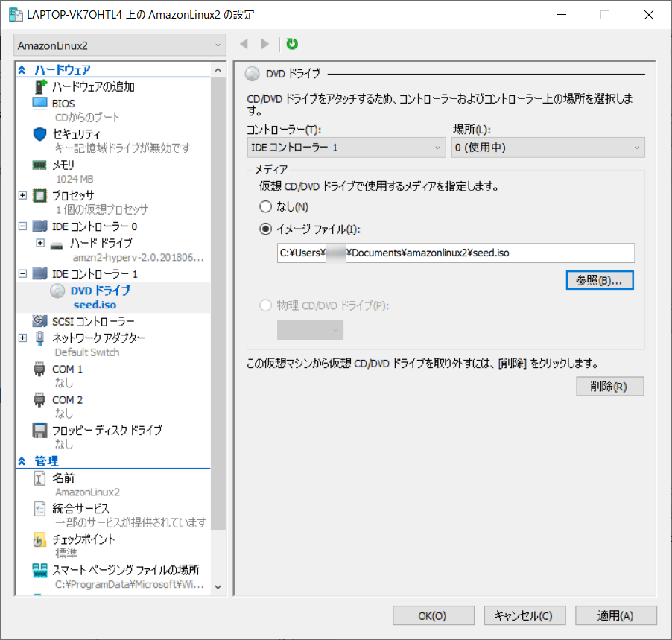This screenshot has width=672, height=640.
Task: Click the COM 1 port icon
Action: pyautogui.click(x=39, y=369)
